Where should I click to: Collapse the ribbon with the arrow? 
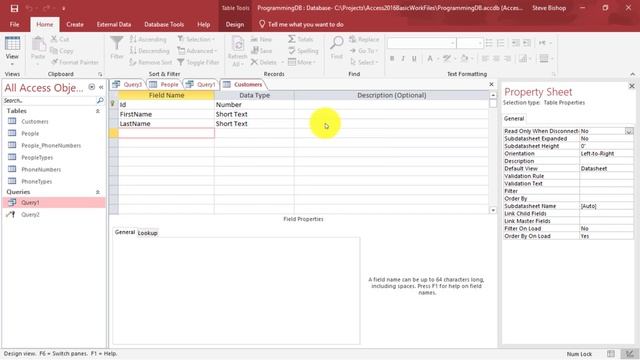[632, 74]
